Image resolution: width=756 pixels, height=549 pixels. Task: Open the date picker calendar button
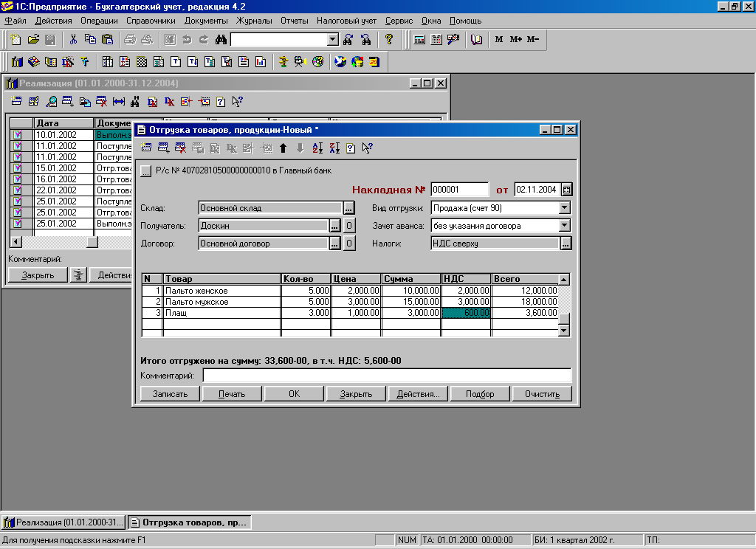[566, 190]
